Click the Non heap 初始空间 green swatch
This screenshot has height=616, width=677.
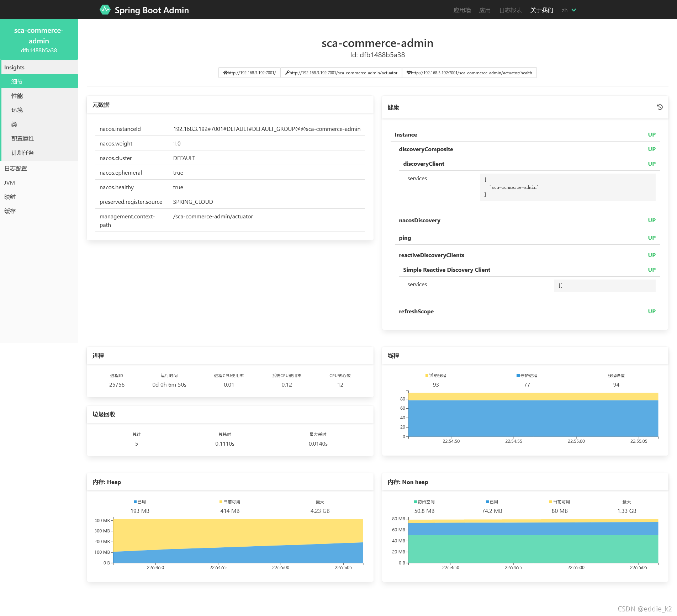[416, 502]
